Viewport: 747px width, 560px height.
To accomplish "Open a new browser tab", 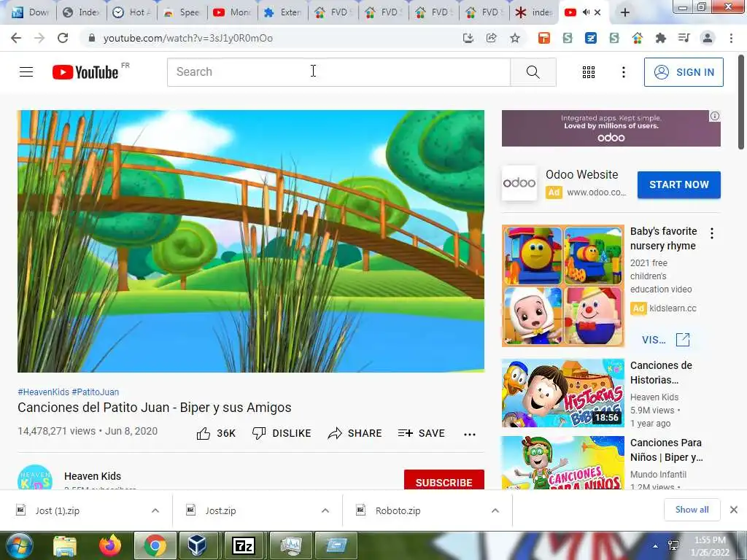I will 625,12.
